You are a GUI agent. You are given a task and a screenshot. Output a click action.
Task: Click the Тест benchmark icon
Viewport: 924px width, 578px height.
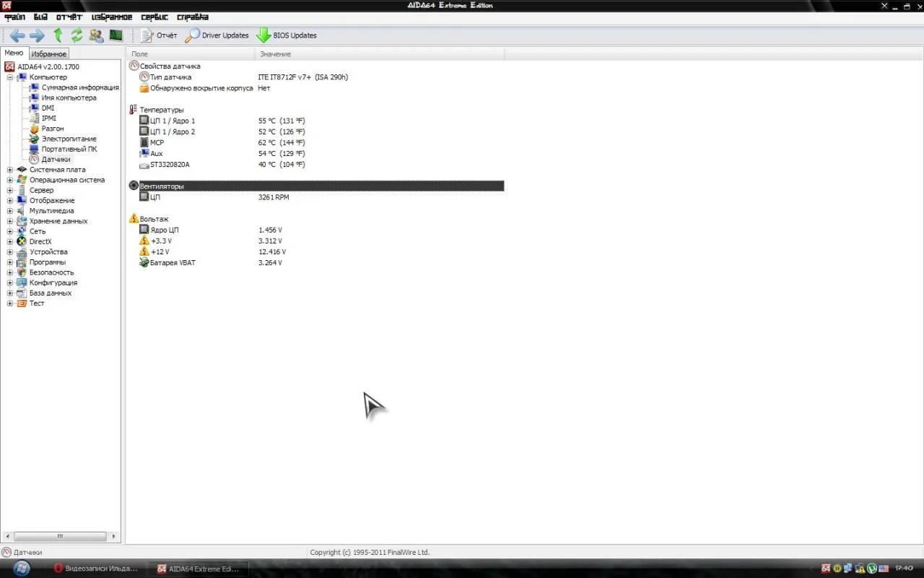pyautogui.click(x=22, y=303)
